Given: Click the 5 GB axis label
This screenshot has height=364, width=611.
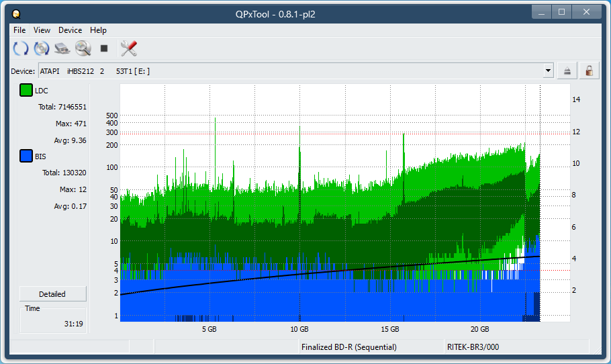Looking at the screenshot, I should pyautogui.click(x=209, y=329).
